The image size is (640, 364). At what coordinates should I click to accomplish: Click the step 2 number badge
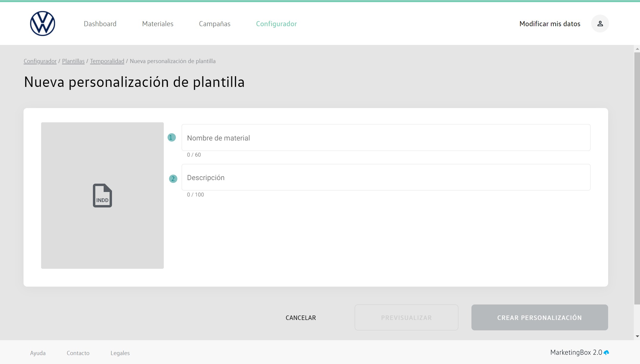[x=173, y=179]
